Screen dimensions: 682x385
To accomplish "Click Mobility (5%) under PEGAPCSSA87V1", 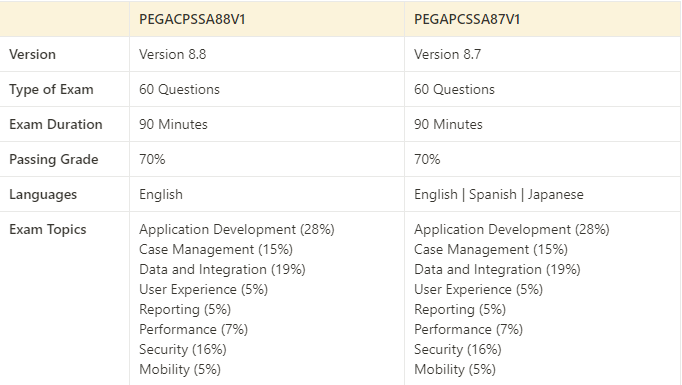I will click(x=455, y=369).
